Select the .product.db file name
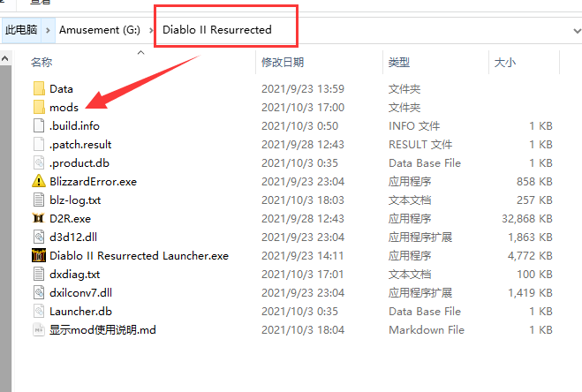 (x=79, y=163)
